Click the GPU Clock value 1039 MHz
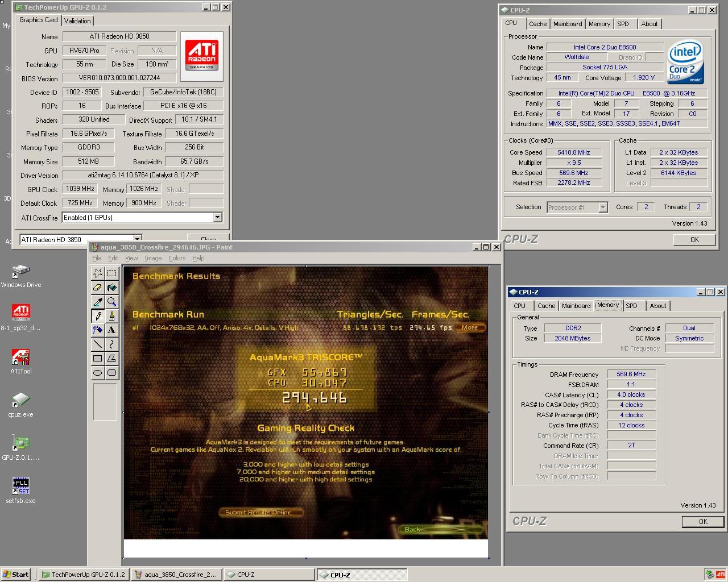Image resolution: width=728 pixels, height=582 pixels. pos(80,189)
